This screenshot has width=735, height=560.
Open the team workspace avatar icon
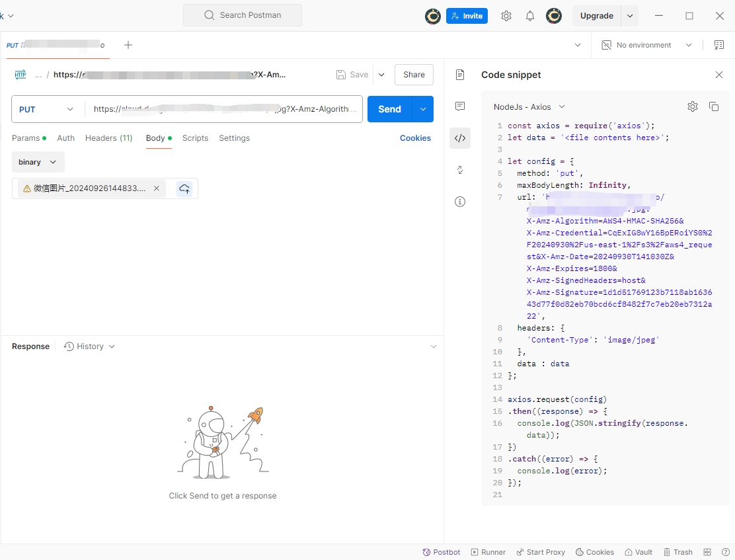[433, 16]
